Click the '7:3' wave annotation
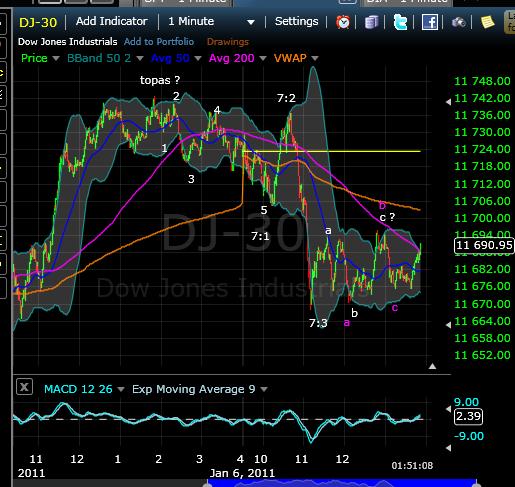Screen dimensions: 515x487 pos(318,323)
